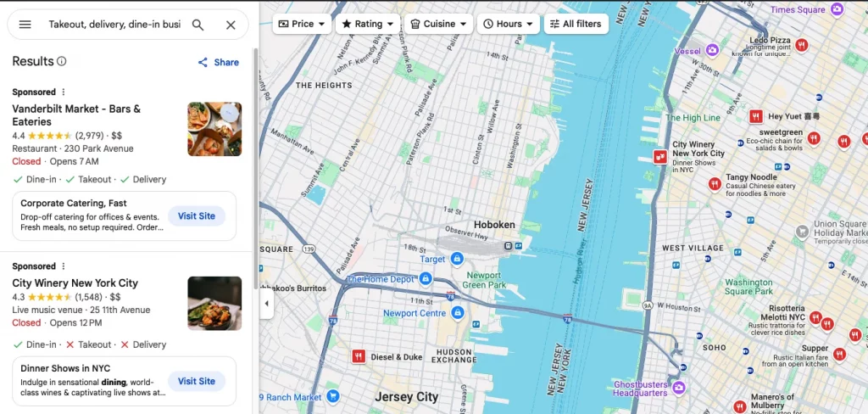Select Manero's of Mulberry pin
Image resolution: width=868 pixels, height=414 pixels.
[x=739, y=406]
